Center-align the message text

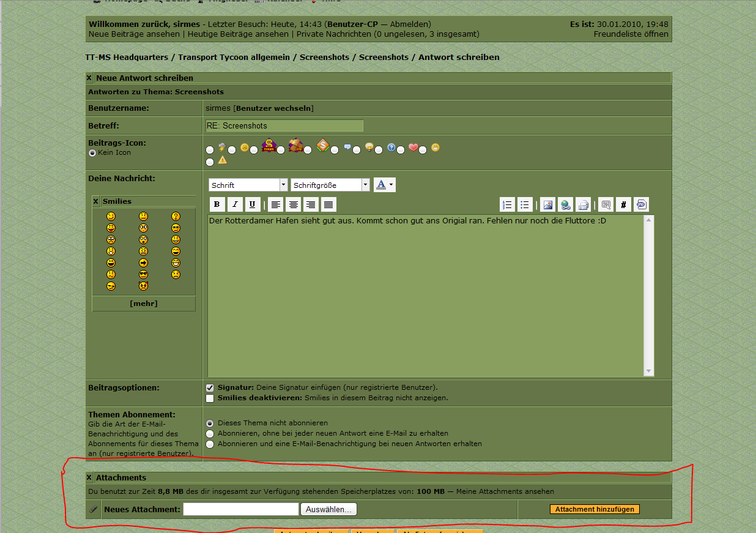click(294, 204)
